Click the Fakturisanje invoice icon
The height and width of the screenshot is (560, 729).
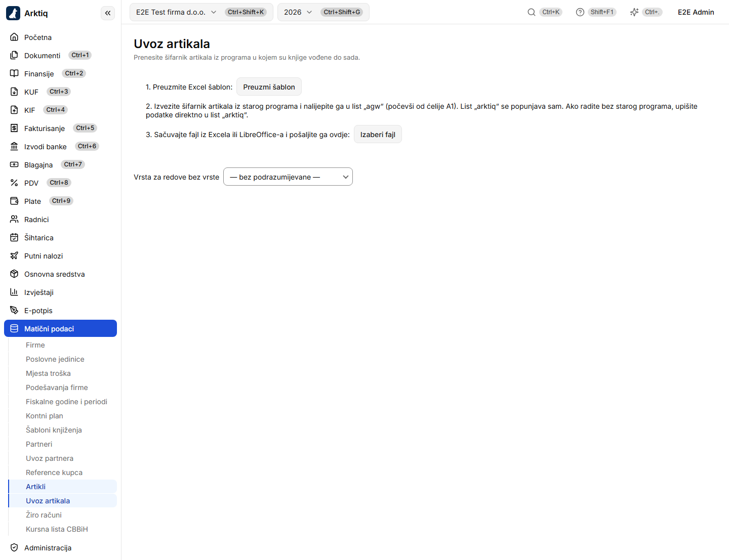pyautogui.click(x=14, y=128)
